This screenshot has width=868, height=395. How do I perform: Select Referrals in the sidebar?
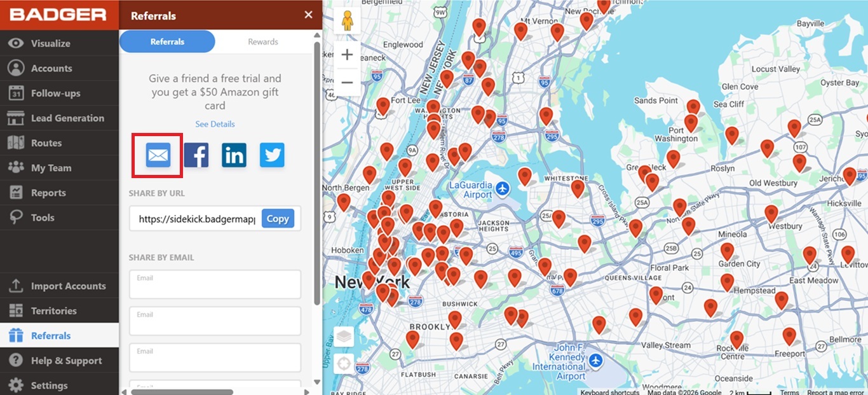point(59,335)
